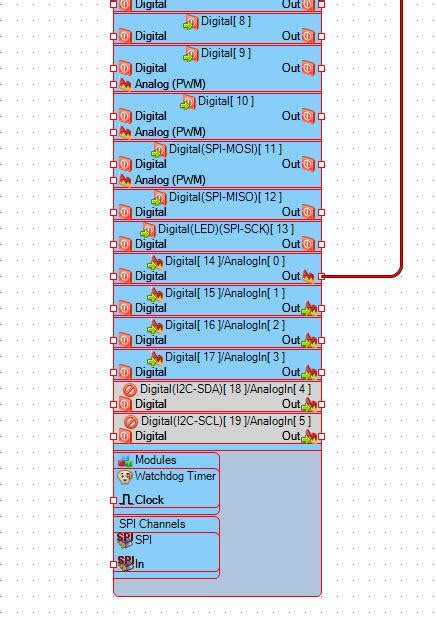Select the Clock input pin connector
The image size is (437, 618).
point(113,500)
